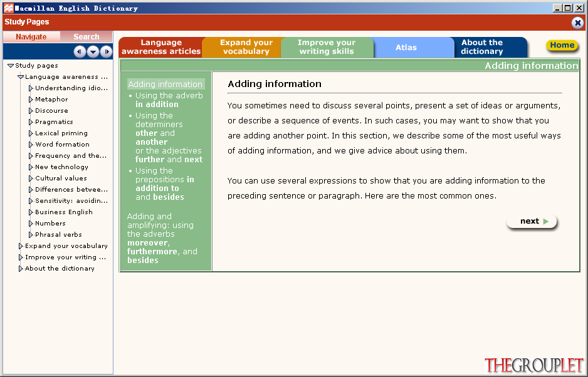Expand the Discourse node arrow

click(31, 111)
